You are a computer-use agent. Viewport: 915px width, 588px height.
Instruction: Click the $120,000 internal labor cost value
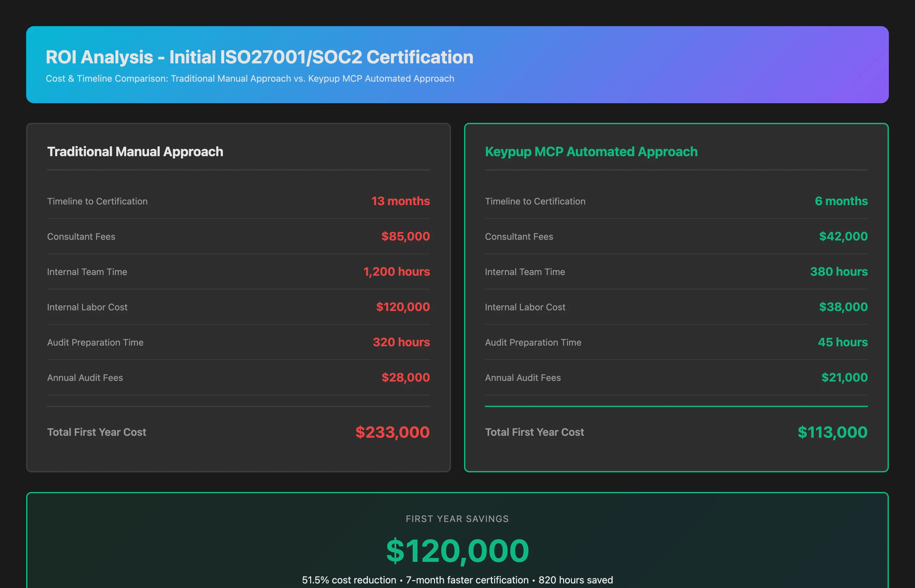tap(403, 307)
